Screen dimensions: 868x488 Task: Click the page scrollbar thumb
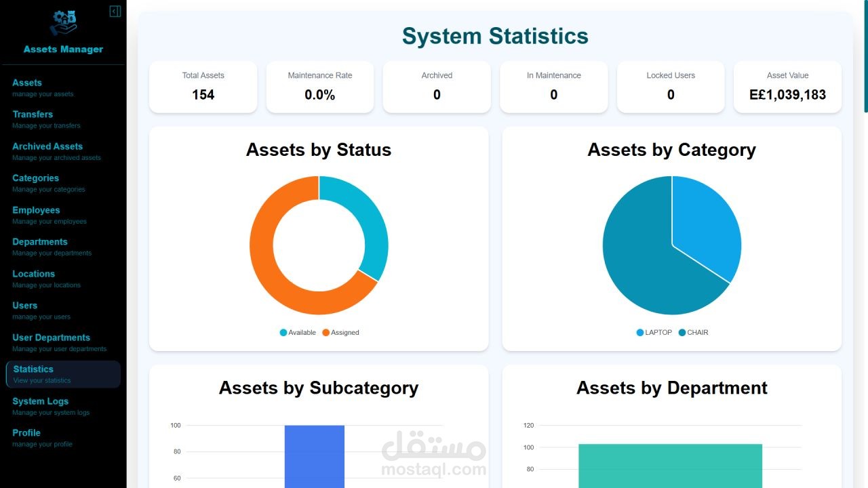click(865, 58)
